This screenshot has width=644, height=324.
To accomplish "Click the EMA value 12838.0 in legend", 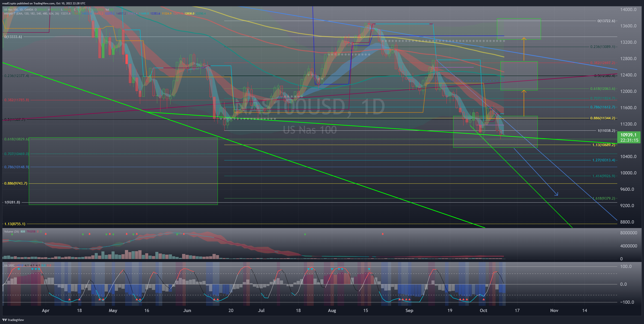I will 189,14.
